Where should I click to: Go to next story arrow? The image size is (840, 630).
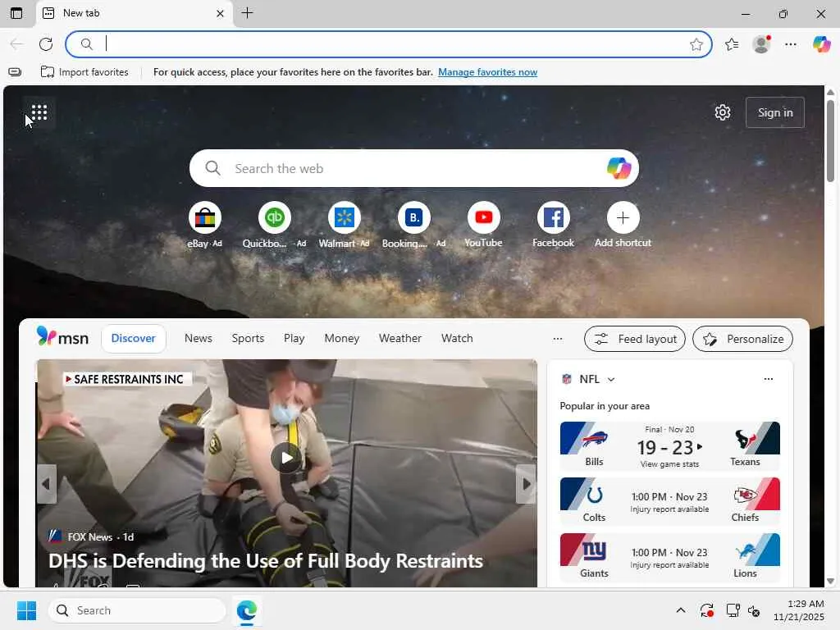click(526, 484)
